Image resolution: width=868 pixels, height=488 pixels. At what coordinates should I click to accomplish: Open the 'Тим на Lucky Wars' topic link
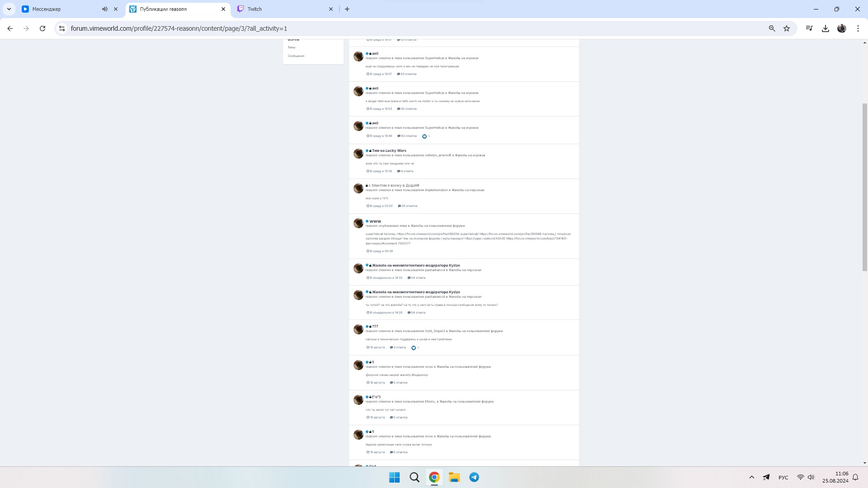click(x=389, y=150)
